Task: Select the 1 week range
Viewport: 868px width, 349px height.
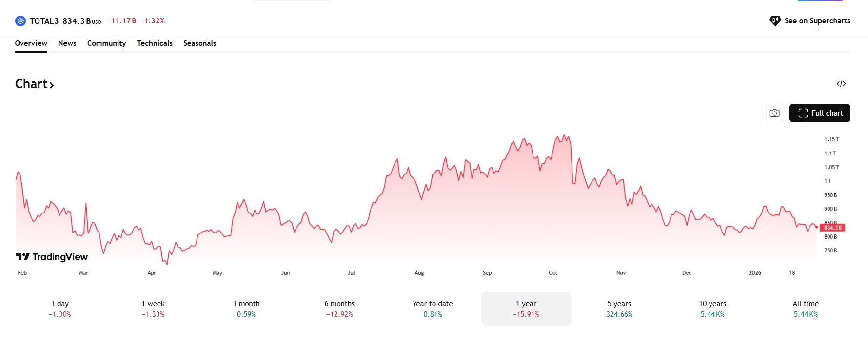Action: [153, 309]
